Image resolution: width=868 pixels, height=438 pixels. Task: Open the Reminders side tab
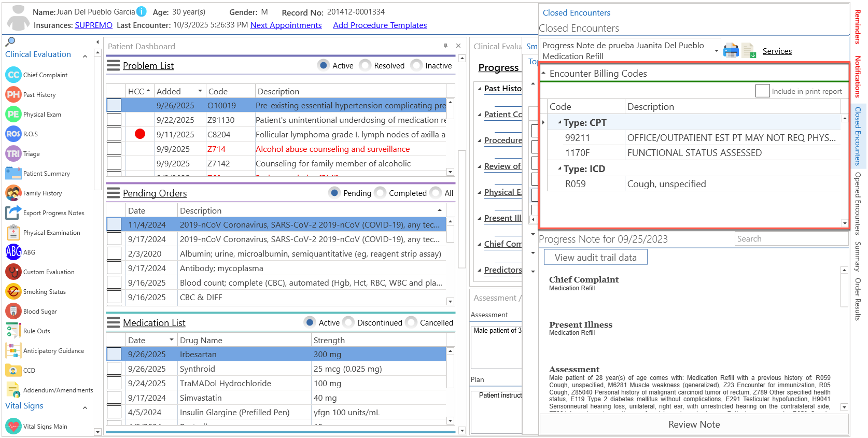(x=858, y=26)
